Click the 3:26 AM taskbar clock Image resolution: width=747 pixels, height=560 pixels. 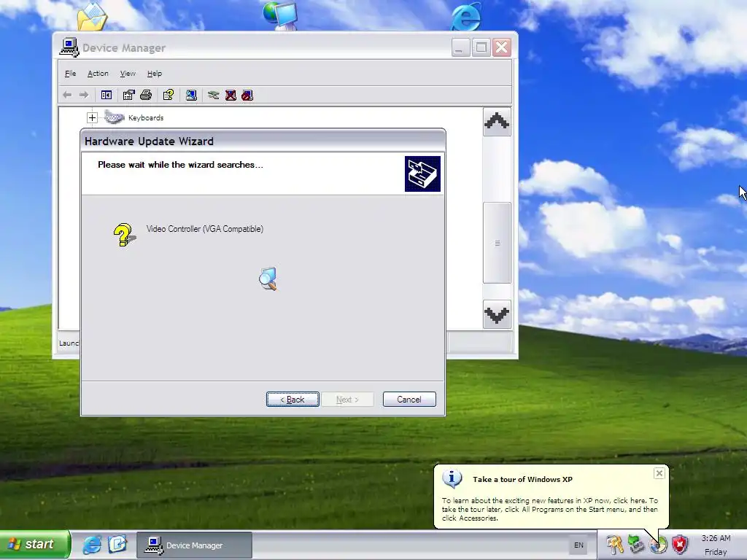(716, 539)
